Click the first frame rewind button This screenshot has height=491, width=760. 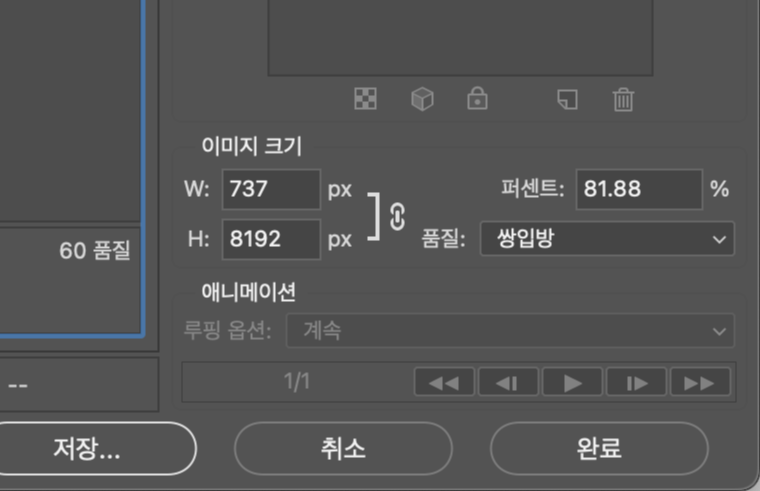pos(444,382)
